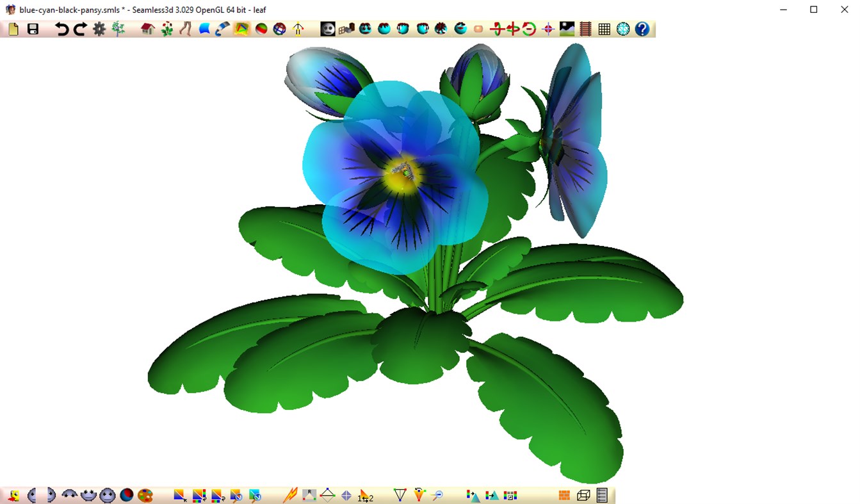Open the build settings gear icon
The height and width of the screenshot is (504, 860).
[99, 28]
